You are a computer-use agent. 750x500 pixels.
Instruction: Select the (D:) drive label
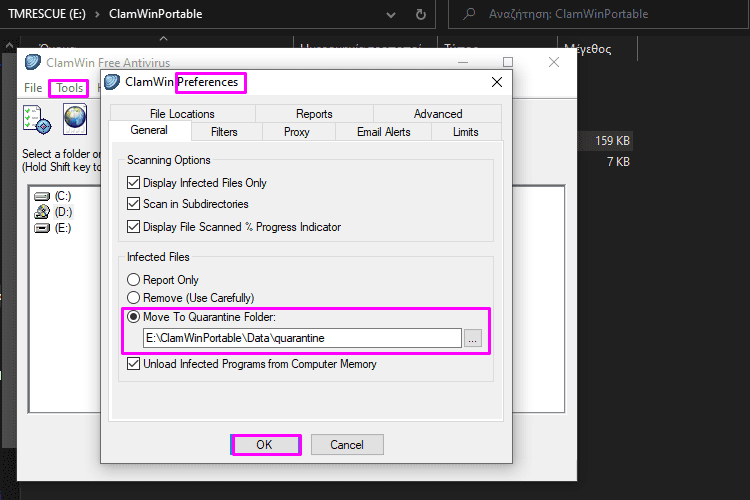[63, 212]
